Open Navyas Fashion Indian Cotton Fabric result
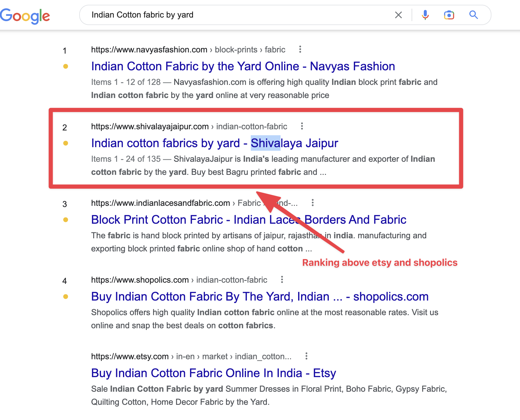Image resolution: width=520 pixels, height=420 pixels. (x=243, y=66)
